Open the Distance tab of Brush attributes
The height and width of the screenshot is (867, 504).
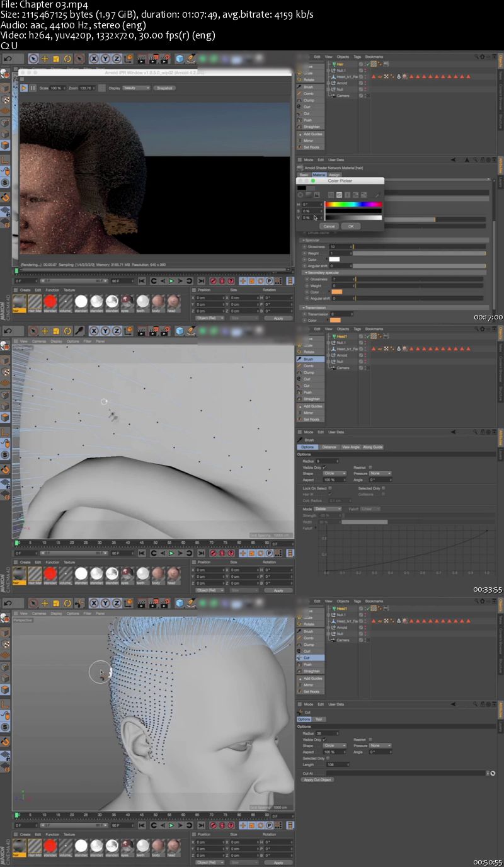pyautogui.click(x=329, y=447)
